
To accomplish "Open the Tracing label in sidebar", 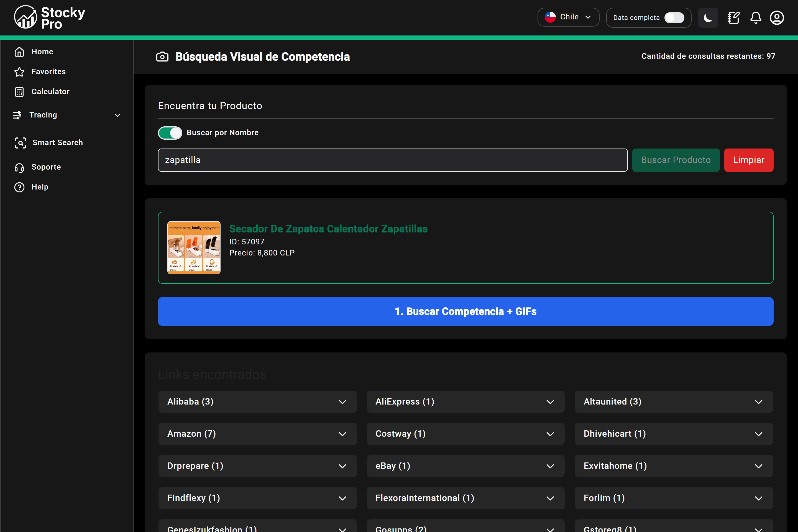I will tap(43, 115).
